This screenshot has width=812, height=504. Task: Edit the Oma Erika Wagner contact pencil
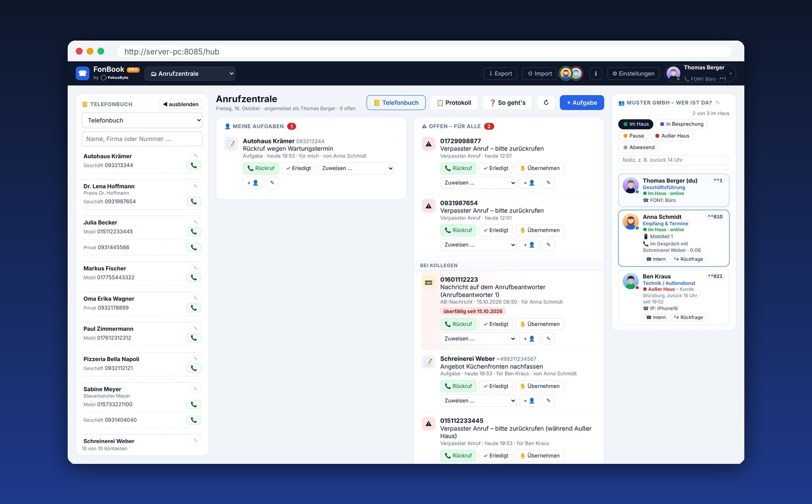click(x=195, y=298)
